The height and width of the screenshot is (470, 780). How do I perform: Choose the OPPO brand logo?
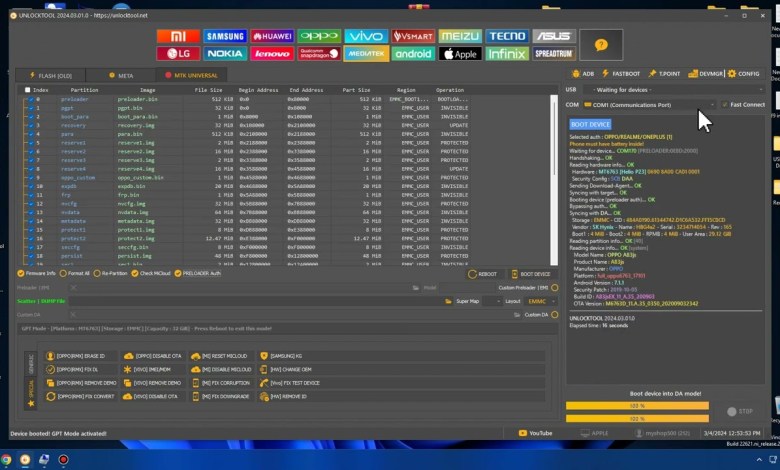click(319, 36)
